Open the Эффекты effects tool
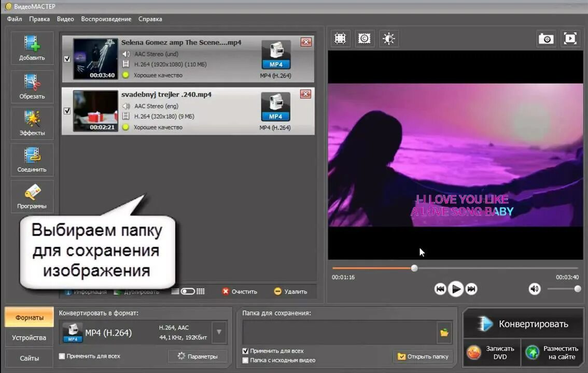This screenshot has width=588, height=373. tap(32, 124)
